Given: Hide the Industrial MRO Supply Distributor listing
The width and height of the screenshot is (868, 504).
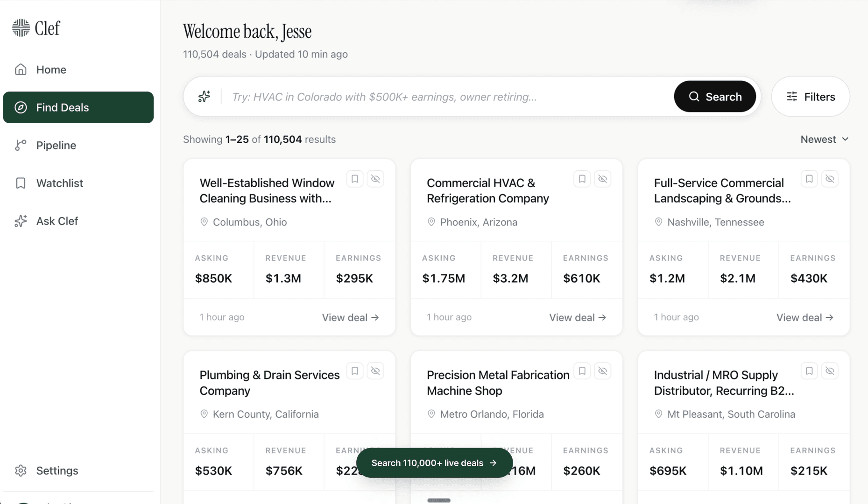Looking at the screenshot, I should (x=830, y=371).
